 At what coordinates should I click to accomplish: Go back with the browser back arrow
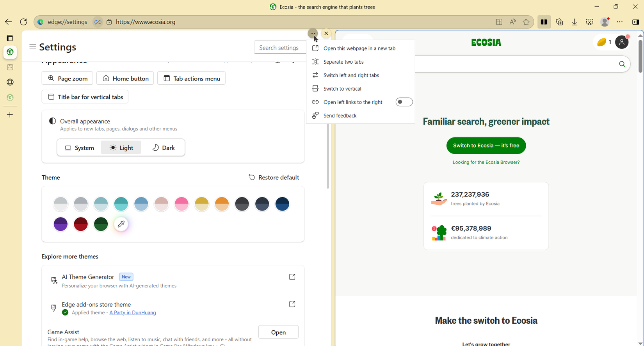point(8,22)
